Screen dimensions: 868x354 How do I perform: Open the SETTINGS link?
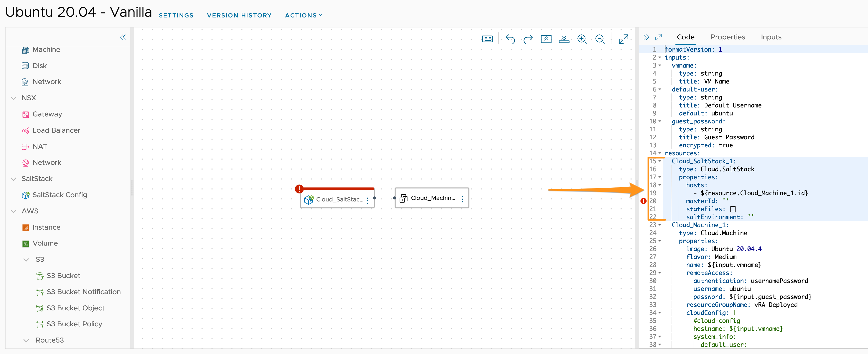coord(176,15)
